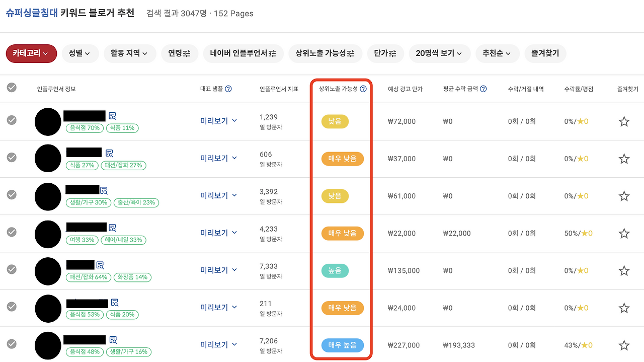The height and width of the screenshot is (362, 644).
Task: Click the help icon next to 대표 샘플 column
Action: 229,88
